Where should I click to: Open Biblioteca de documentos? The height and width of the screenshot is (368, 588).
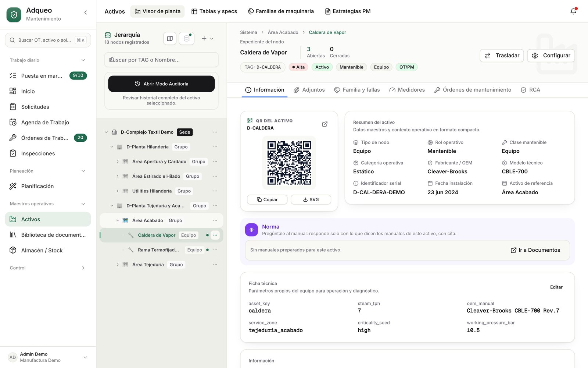tap(48, 235)
